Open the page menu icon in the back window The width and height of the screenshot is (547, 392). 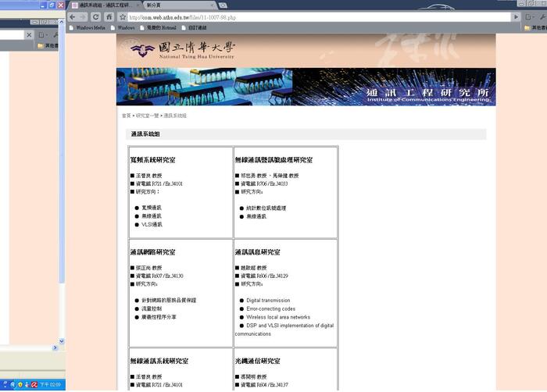tap(43, 34)
